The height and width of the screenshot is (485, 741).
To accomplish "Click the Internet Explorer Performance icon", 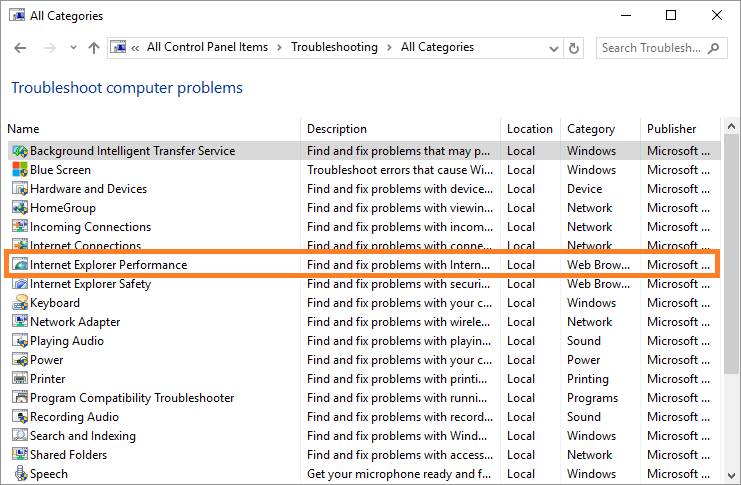I will (x=20, y=265).
